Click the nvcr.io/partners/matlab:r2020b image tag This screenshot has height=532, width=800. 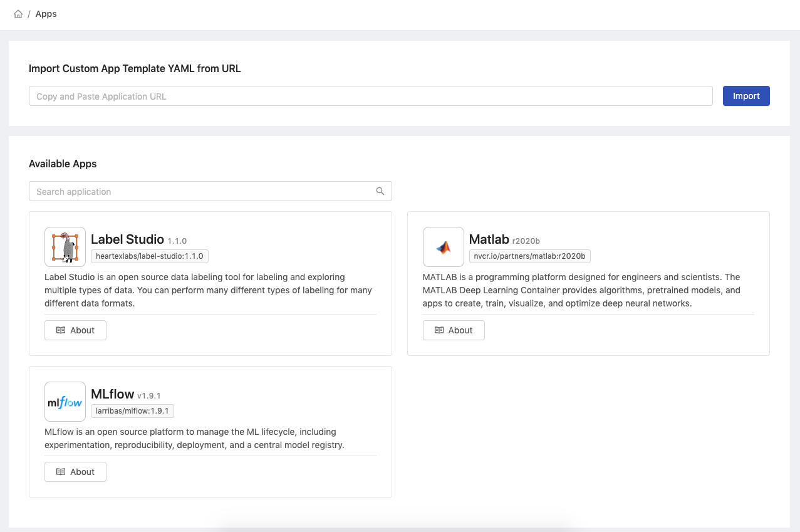click(529, 256)
